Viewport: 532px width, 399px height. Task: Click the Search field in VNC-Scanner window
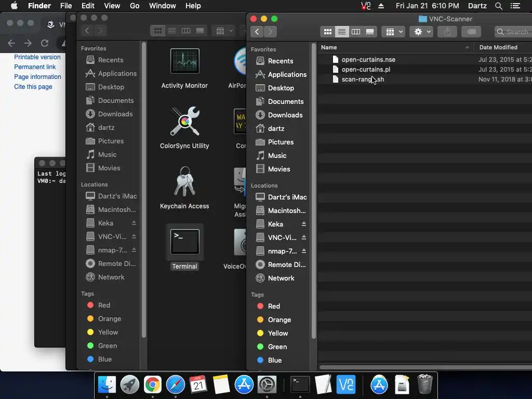(x=513, y=32)
